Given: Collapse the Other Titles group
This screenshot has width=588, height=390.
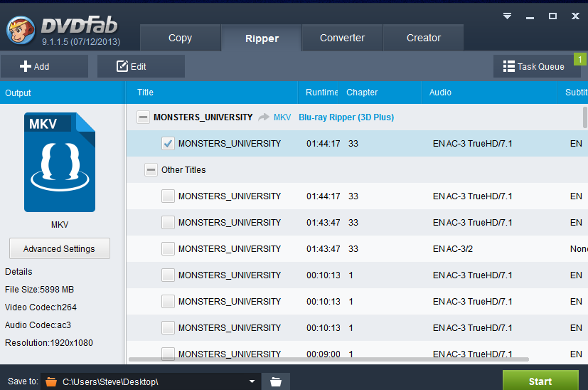Looking at the screenshot, I should coord(151,170).
